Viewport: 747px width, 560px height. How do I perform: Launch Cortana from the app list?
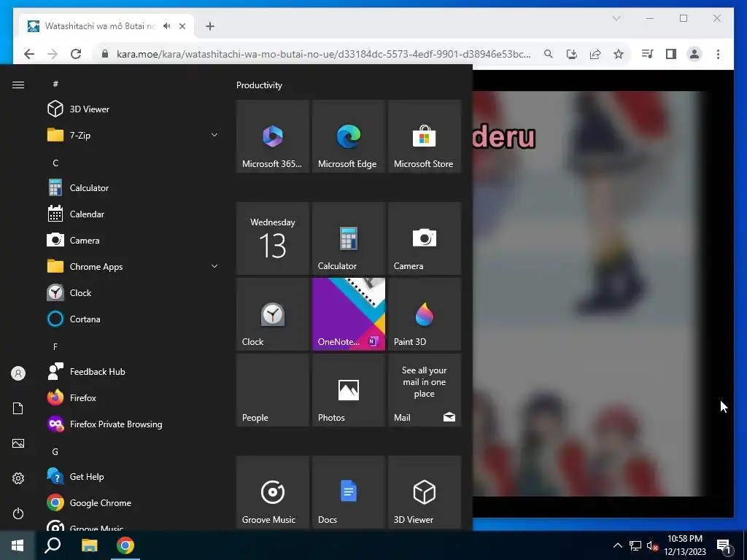point(133,319)
